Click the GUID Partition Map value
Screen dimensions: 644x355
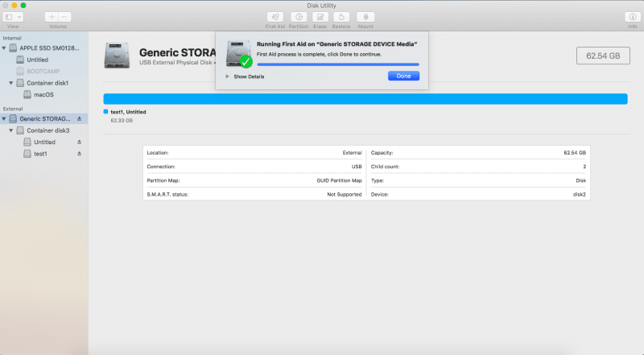click(x=339, y=180)
